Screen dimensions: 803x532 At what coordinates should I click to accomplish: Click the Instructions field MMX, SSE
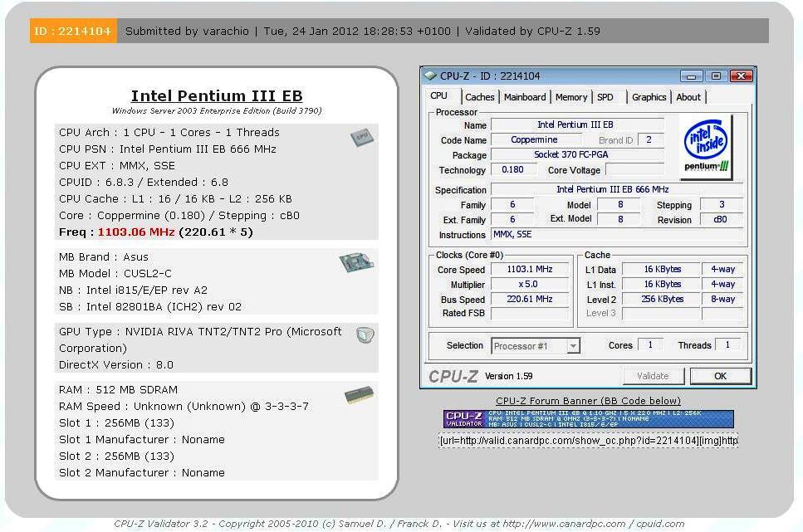(617, 235)
